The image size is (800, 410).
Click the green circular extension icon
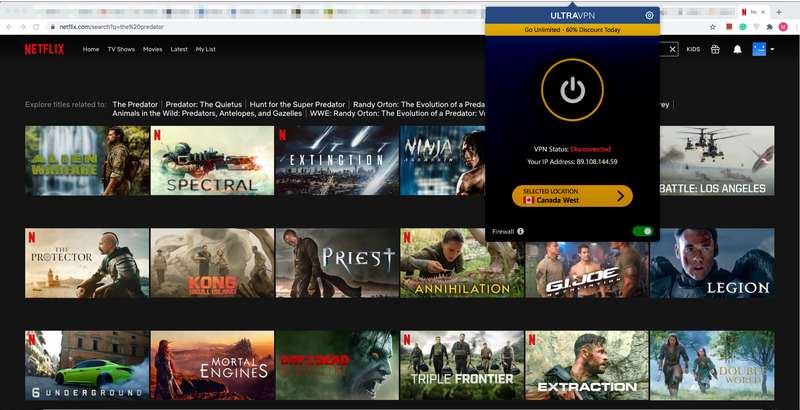click(x=743, y=27)
